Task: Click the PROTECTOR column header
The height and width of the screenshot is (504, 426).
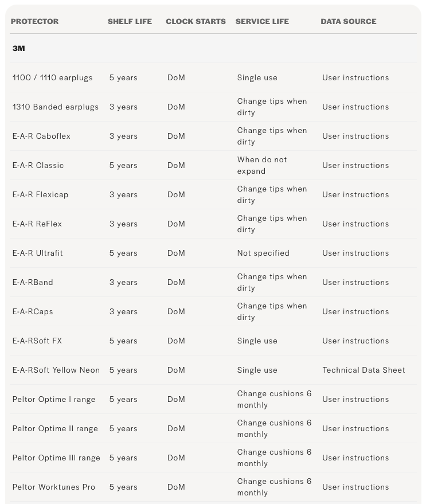Action: pyautogui.click(x=35, y=22)
